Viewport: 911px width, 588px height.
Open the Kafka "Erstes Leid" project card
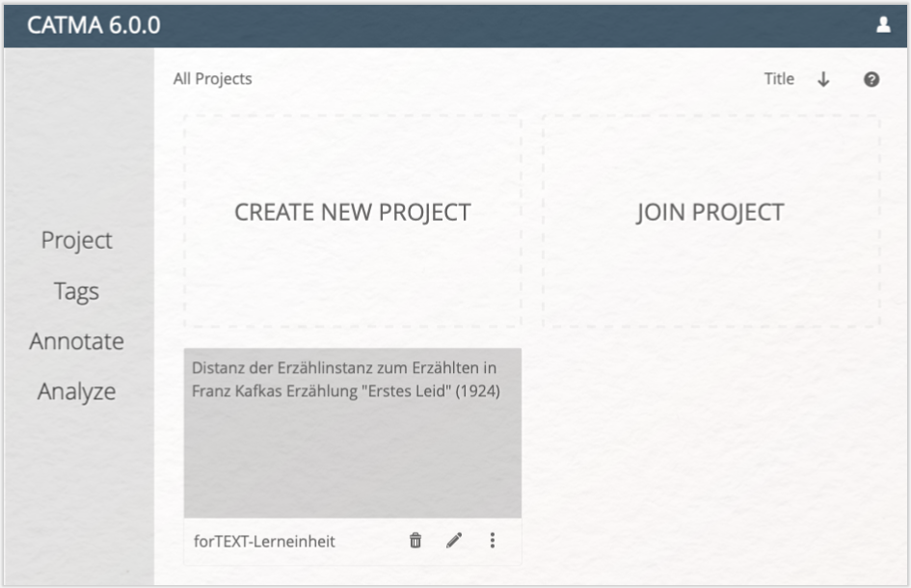tap(353, 433)
